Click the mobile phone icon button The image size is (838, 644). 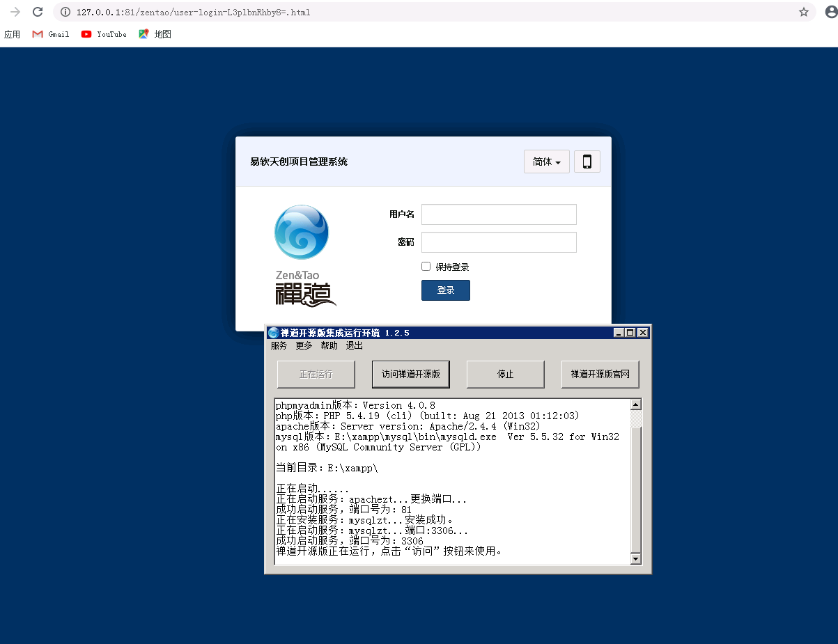click(x=587, y=162)
